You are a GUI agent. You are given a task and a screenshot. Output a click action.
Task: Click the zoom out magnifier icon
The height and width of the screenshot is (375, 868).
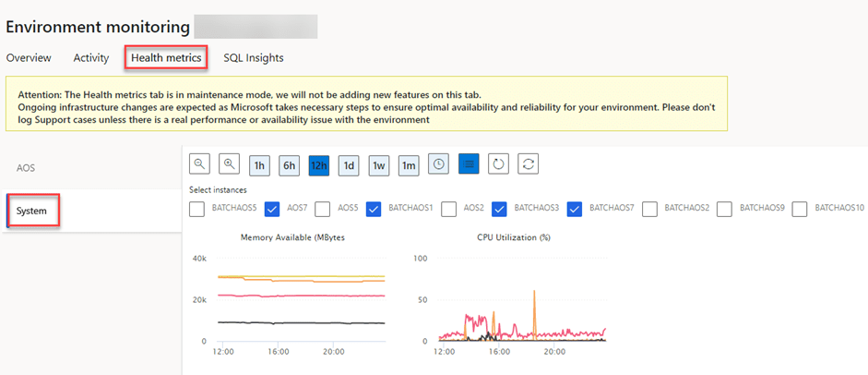coord(199,164)
